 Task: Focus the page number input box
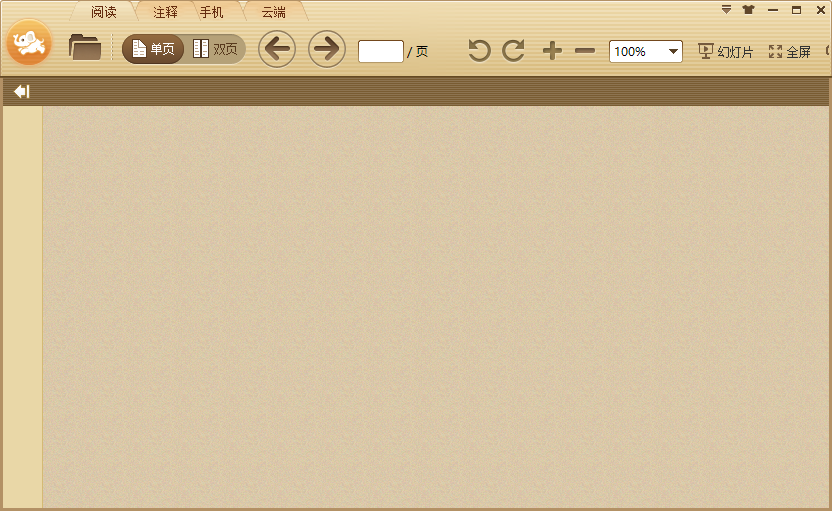click(x=381, y=51)
